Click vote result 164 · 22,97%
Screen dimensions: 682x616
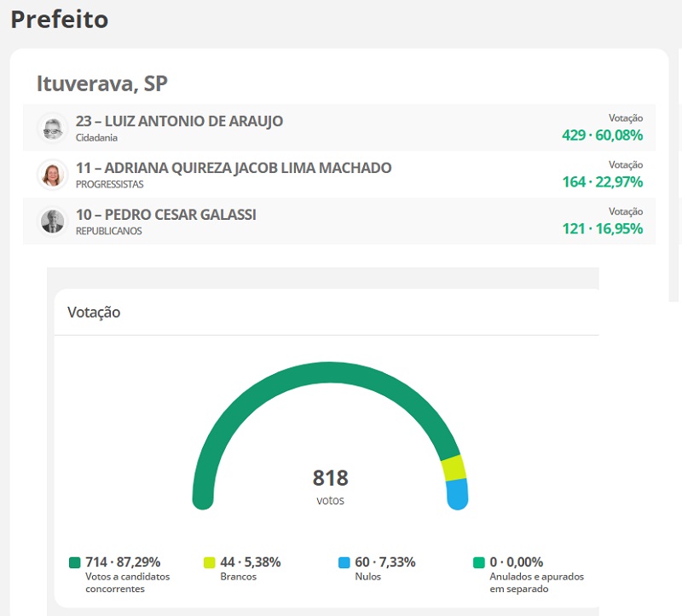[x=603, y=181]
